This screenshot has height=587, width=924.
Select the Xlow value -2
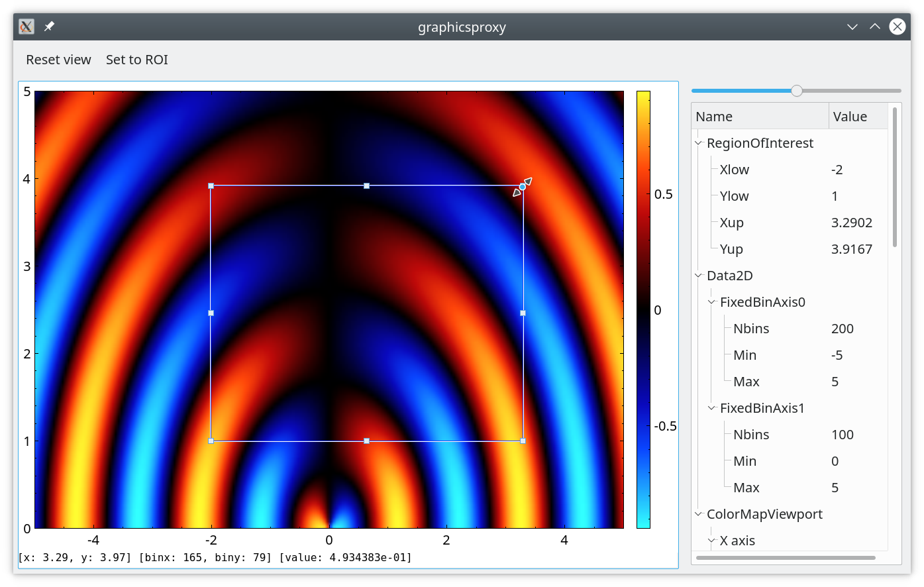[837, 170]
